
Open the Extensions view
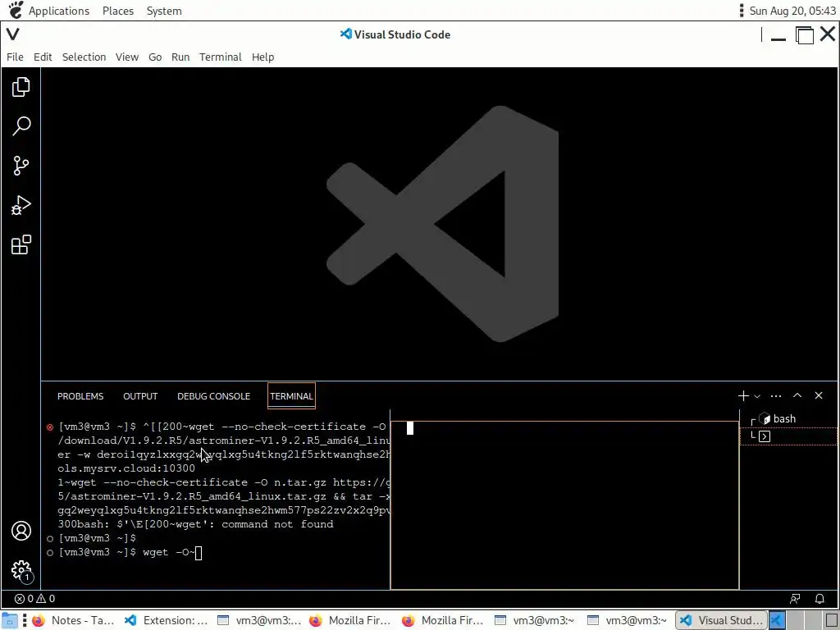[21, 244]
